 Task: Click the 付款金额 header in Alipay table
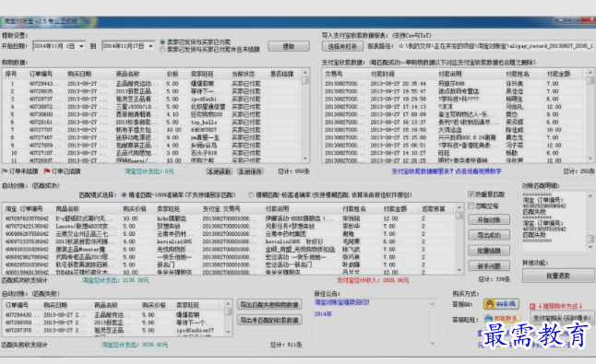click(x=558, y=74)
